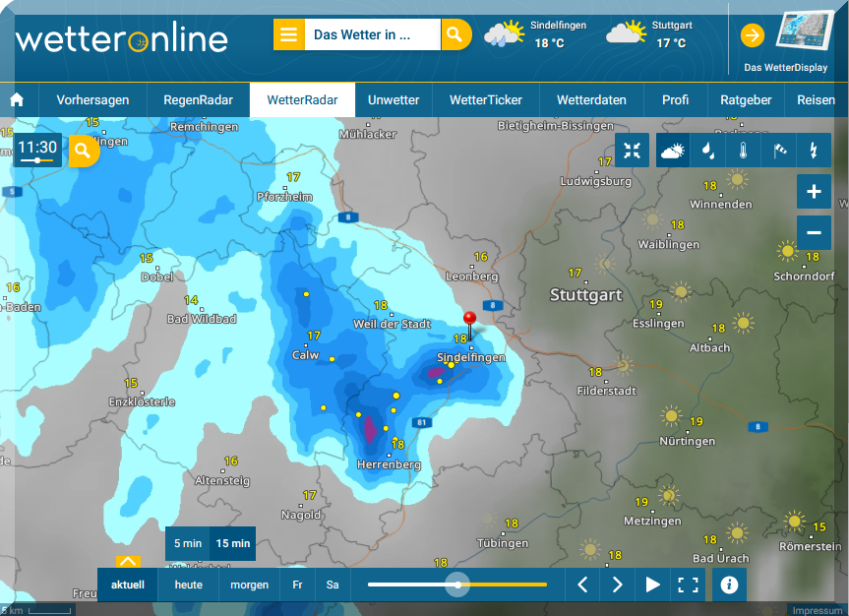Open the 11:30 time selector

(37, 150)
